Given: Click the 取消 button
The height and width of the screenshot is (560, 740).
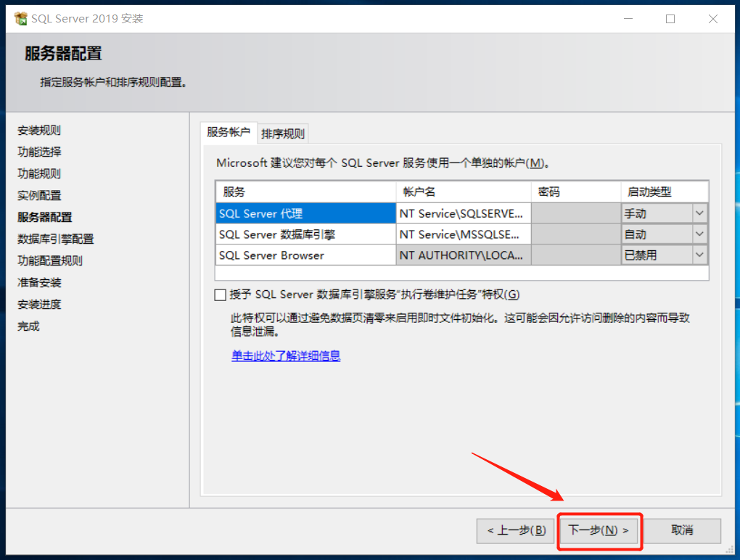Looking at the screenshot, I should tap(682, 531).
